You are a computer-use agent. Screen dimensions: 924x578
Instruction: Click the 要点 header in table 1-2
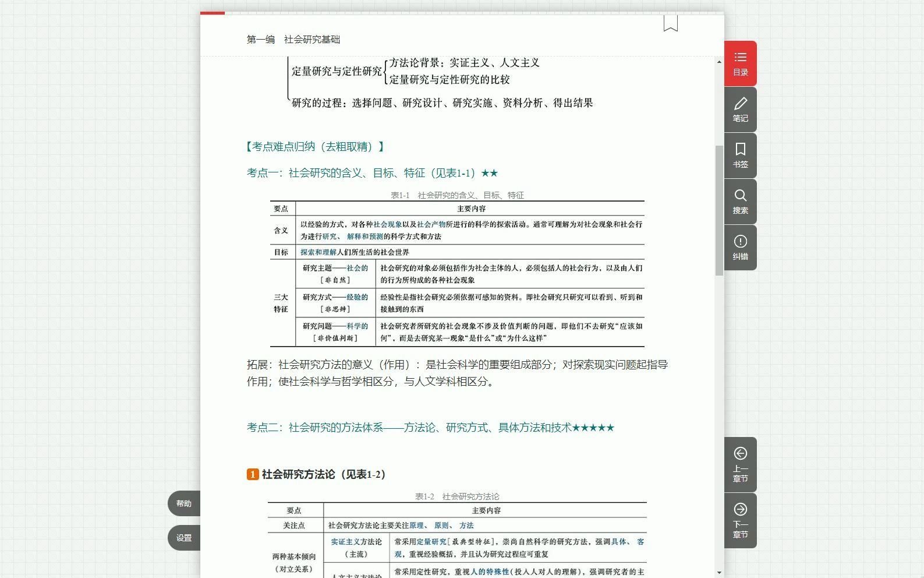click(x=294, y=510)
